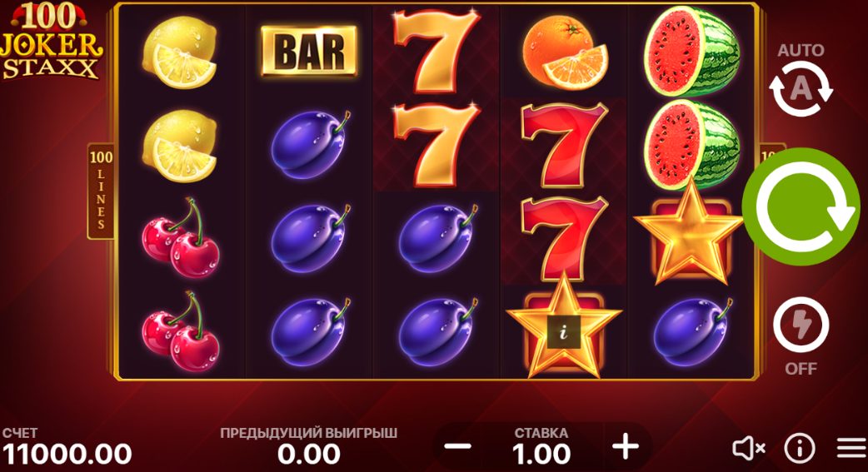Click the 11000.00 balance display
Image resolution: width=868 pixels, height=472 pixels.
[x=67, y=455]
